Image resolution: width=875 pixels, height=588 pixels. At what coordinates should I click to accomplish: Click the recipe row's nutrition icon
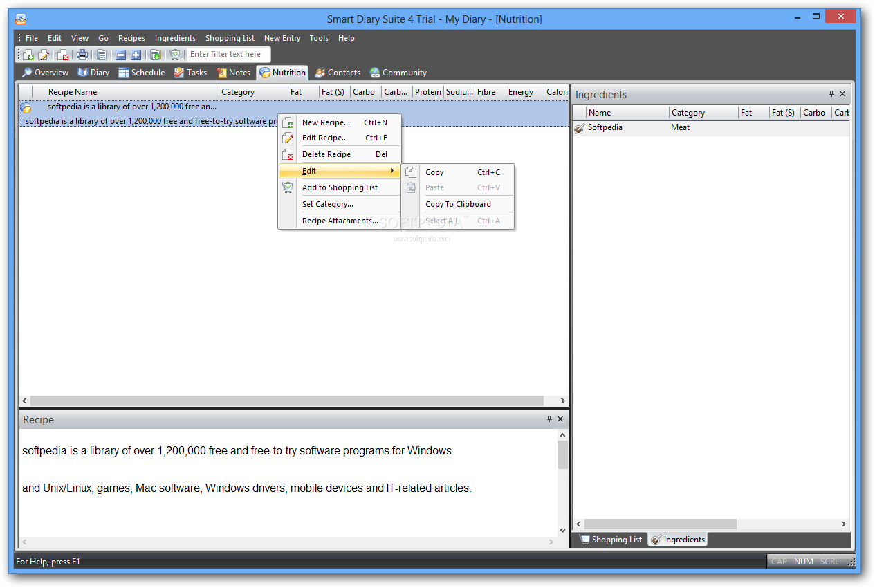(26, 107)
